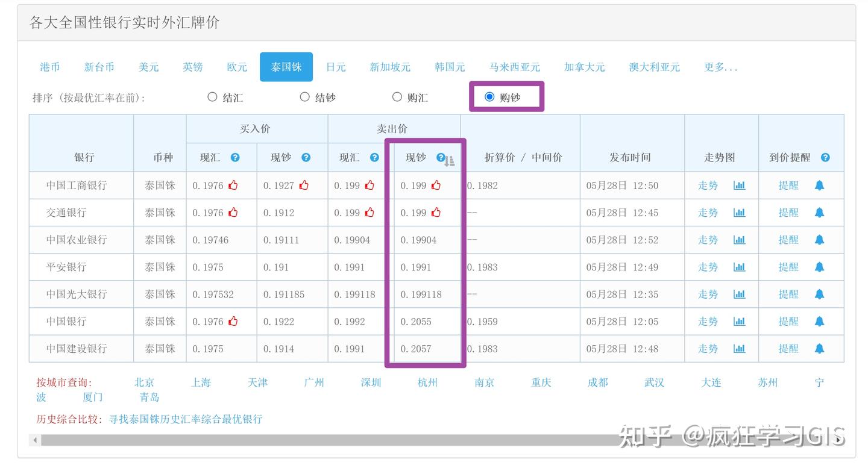Click the help icon next to 到价提醒 header
868x471 pixels.
pyautogui.click(x=825, y=157)
